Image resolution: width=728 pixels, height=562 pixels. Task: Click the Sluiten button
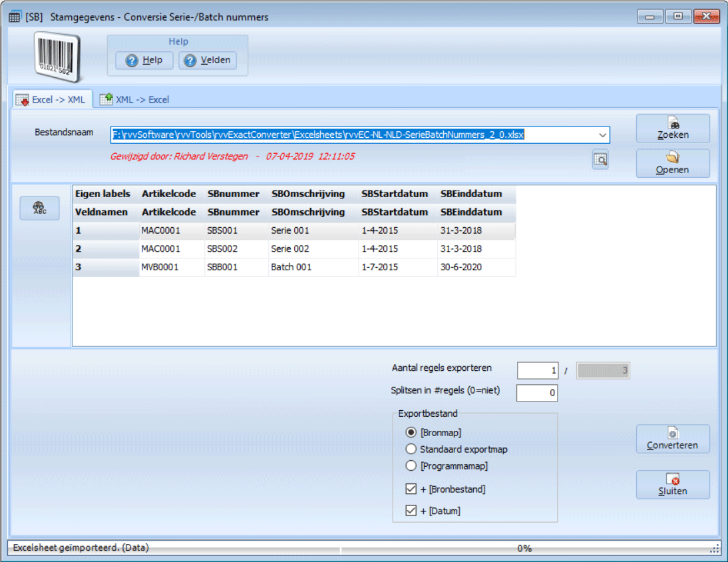[672, 485]
